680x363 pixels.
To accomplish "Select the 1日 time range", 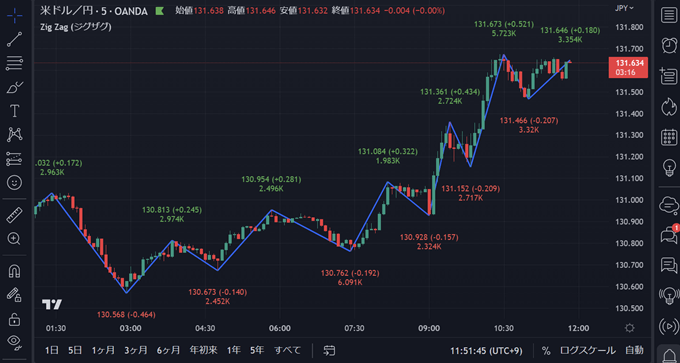I will [52, 350].
